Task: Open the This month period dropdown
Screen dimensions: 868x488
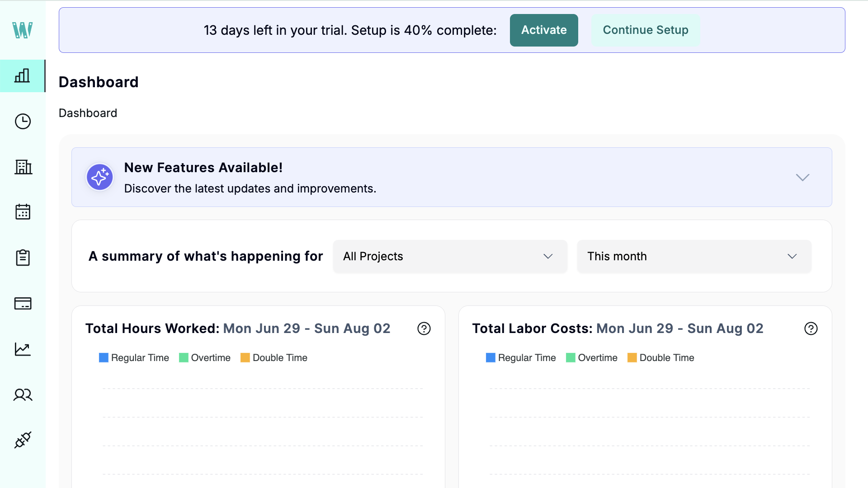Action: coord(694,256)
